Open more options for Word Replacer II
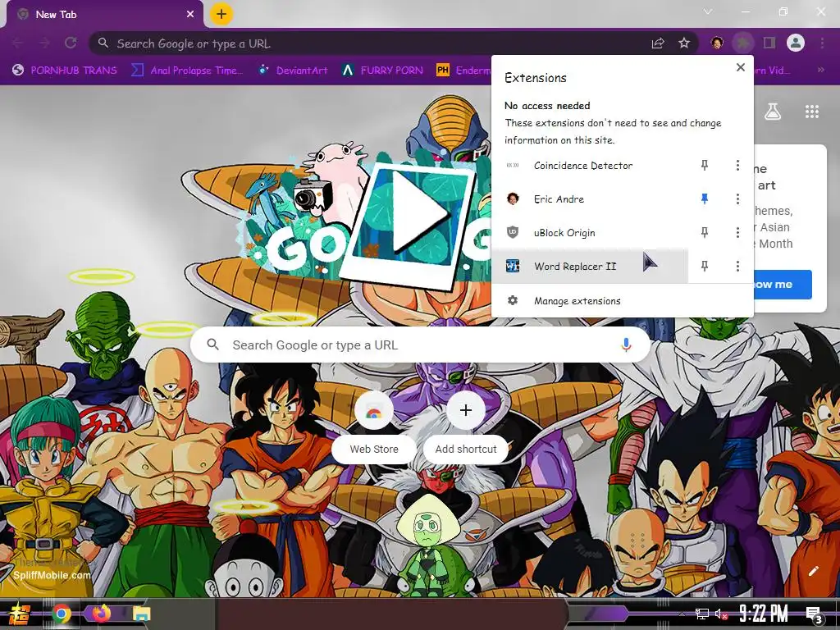The width and height of the screenshot is (840, 630). tap(737, 267)
